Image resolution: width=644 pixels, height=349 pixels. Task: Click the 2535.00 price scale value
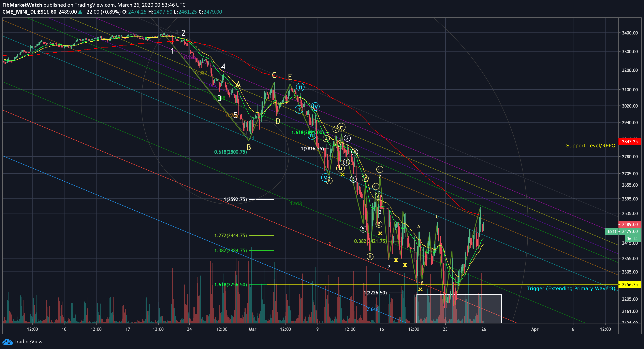630,213
